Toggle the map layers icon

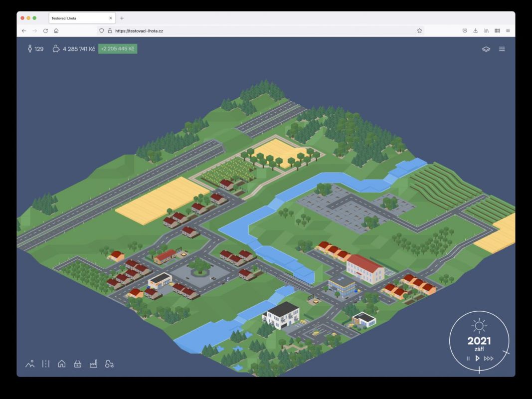click(x=486, y=49)
